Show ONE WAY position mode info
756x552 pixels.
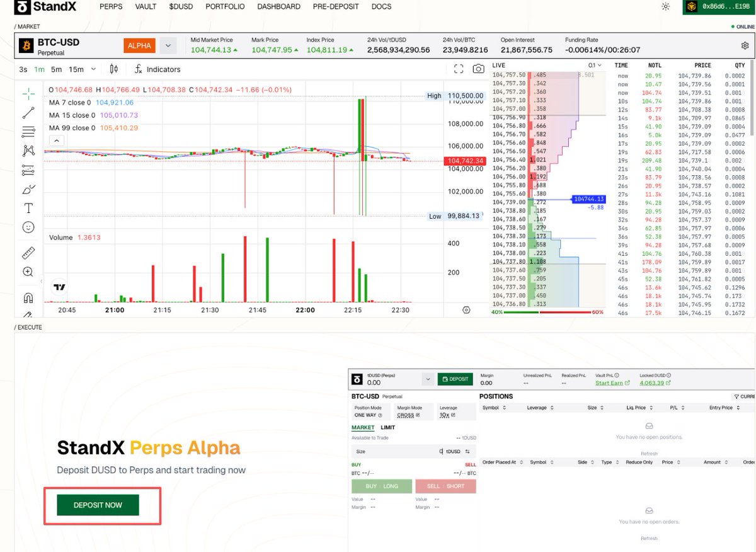[380, 415]
